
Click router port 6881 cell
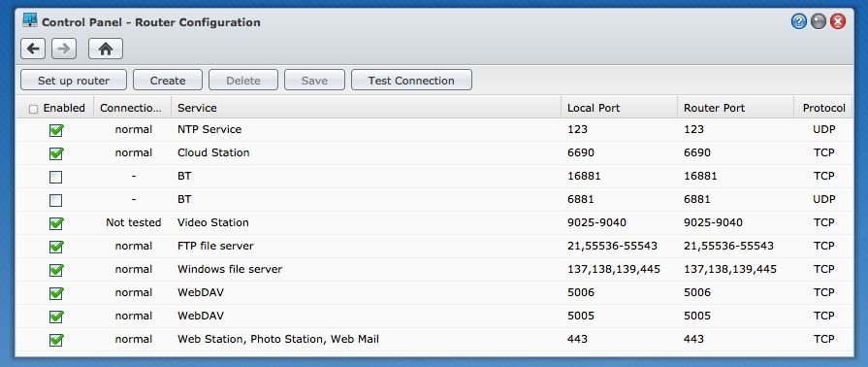[697, 199]
